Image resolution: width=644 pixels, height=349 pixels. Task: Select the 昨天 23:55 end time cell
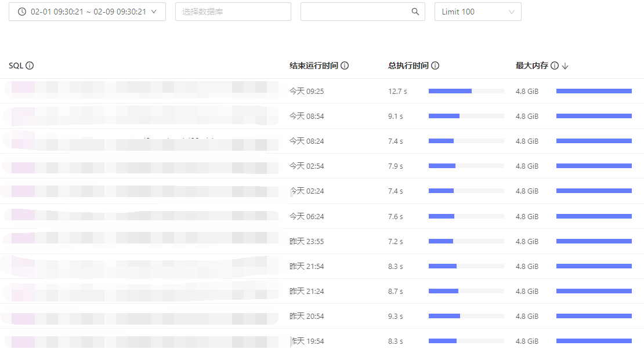pyautogui.click(x=307, y=241)
